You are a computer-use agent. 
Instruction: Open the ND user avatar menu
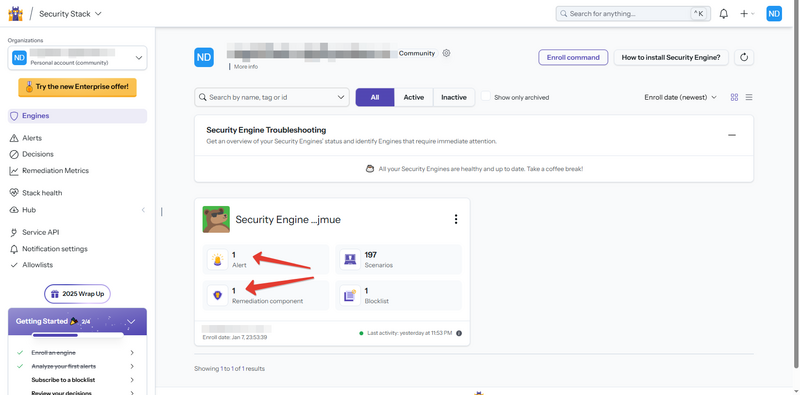tap(773, 14)
